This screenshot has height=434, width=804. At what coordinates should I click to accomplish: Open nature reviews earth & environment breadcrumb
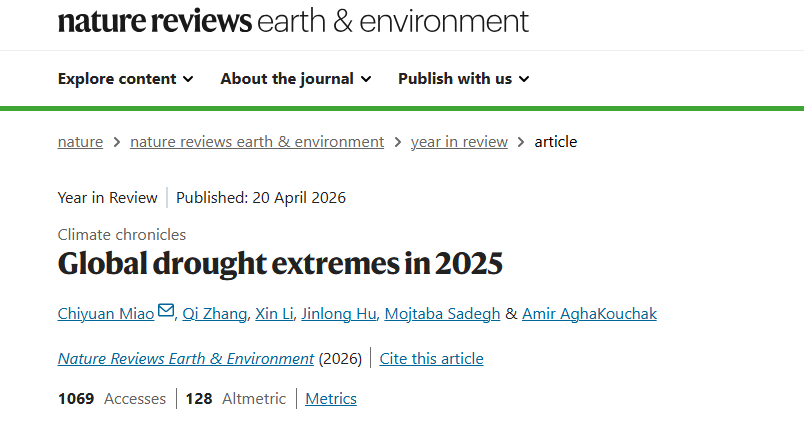(x=257, y=141)
